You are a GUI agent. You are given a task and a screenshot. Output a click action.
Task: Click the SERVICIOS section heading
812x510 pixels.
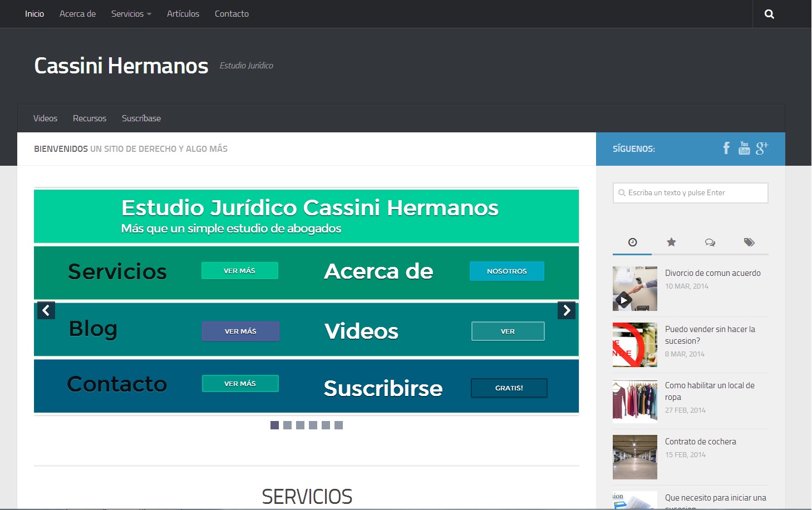(307, 497)
